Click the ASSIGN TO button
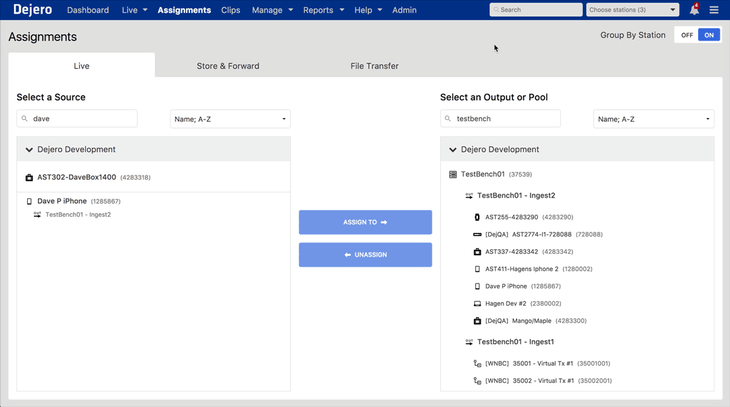730x407 pixels. [365, 222]
